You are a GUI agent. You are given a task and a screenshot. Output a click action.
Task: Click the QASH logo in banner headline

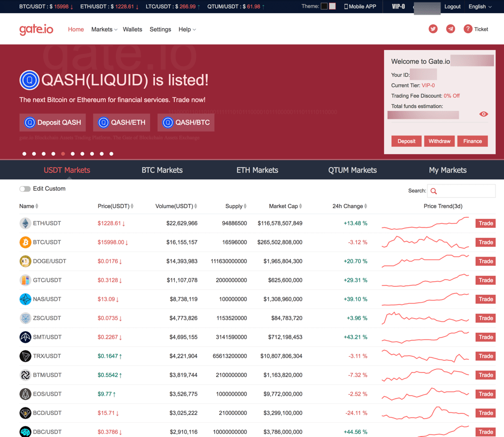[29, 80]
